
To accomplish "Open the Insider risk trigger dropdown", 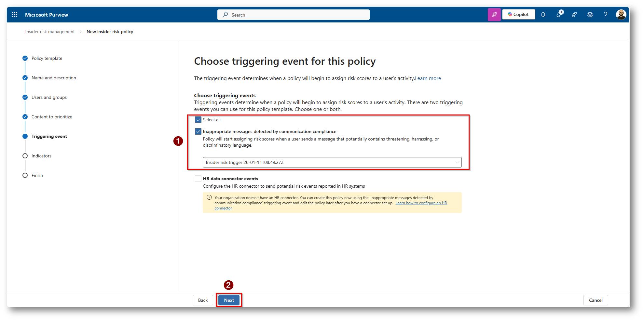I will click(x=332, y=162).
